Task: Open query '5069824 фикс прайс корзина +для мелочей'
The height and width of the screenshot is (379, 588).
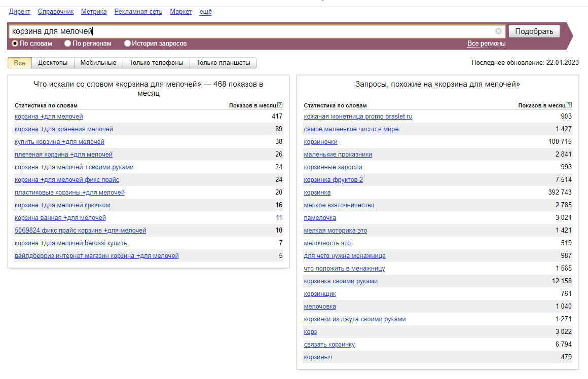Action: (80, 231)
